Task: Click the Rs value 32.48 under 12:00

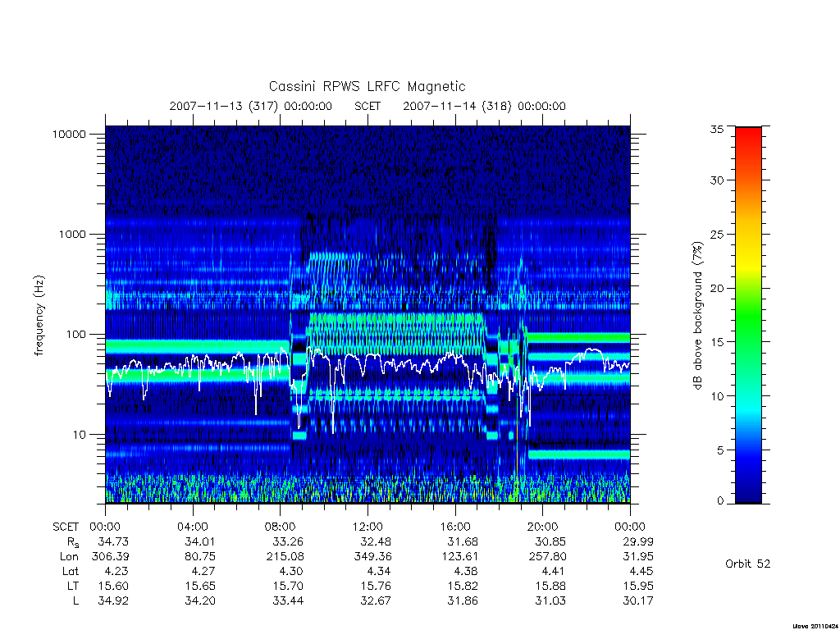Action: click(376, 541)
